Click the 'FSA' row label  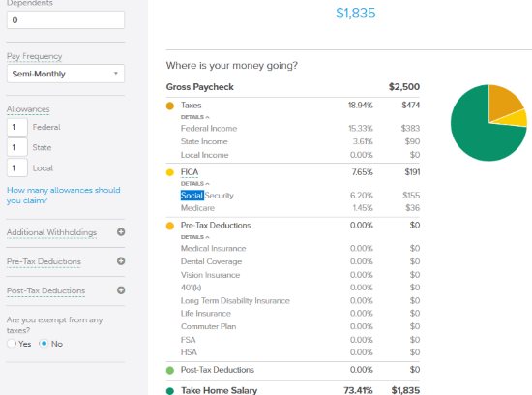[188, 340]
